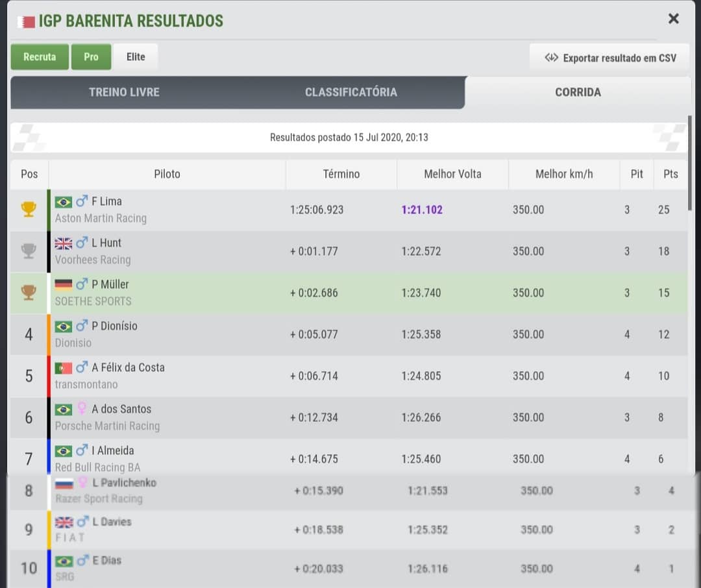This screenshot has width=701, height=588.
Task: Click the Melhor km/h column header
Action: 564,174
